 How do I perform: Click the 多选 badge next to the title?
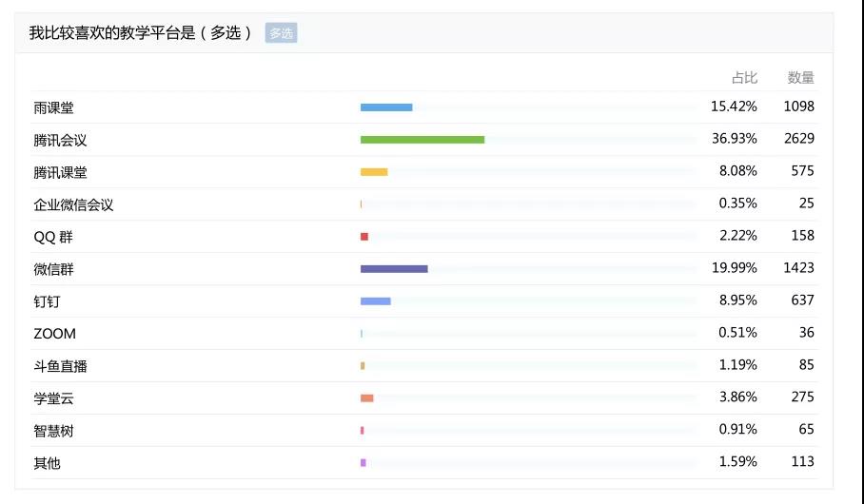[x=281, y=33]
